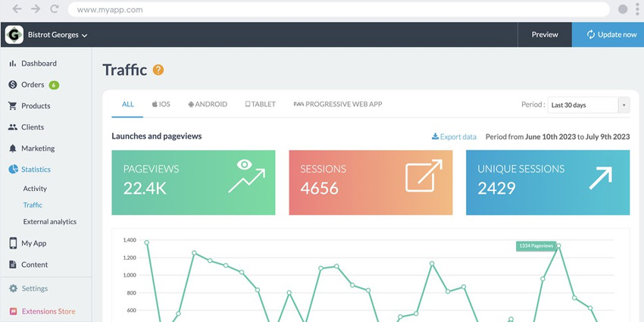The image size is (644, 322).
Task: Click the Period dropdown arrow button
Action: 624,105
